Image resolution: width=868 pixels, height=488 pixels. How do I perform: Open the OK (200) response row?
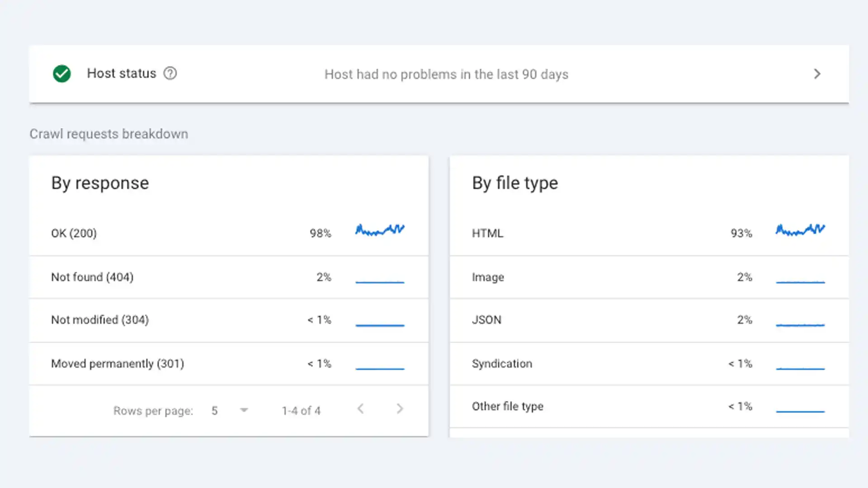point(229,233)
